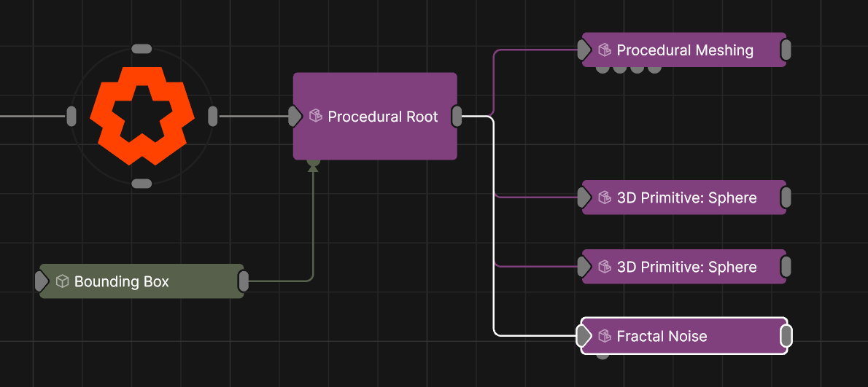Click the Procedural Root node's cube icon
The height and width of the screenshot is (387, 868).
316,116
